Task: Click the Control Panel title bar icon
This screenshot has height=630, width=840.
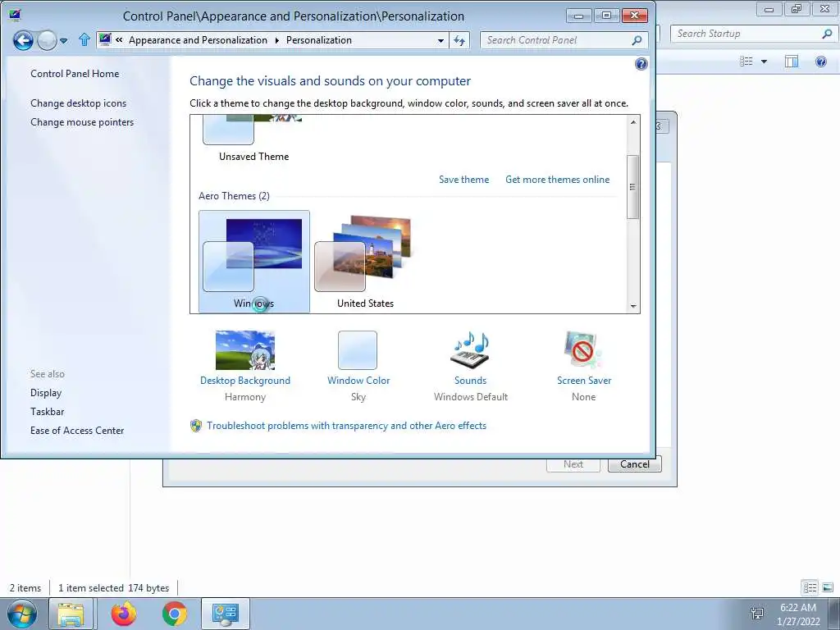Action: point(15,16)
